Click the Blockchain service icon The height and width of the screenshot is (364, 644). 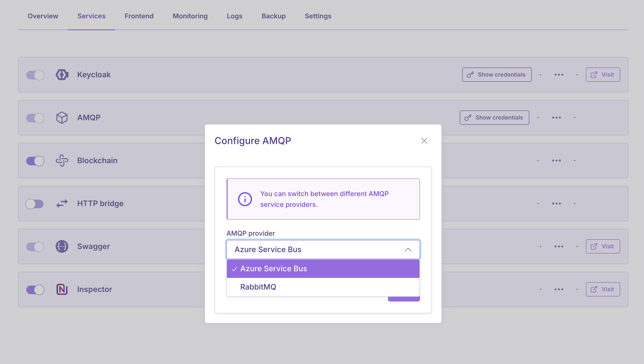[x=62, y=160]
